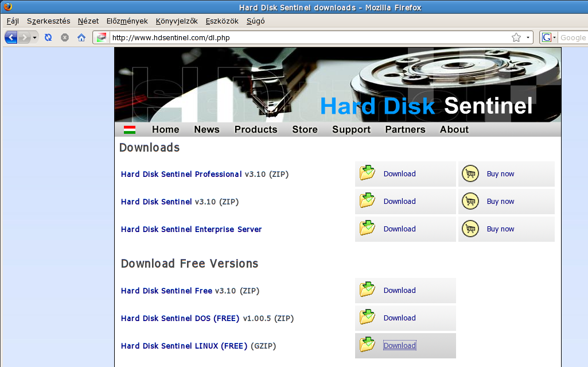This screenshot has height=367, width=588.
Task: Click the Hungarian flag language icon
Action: pos(130,130)
